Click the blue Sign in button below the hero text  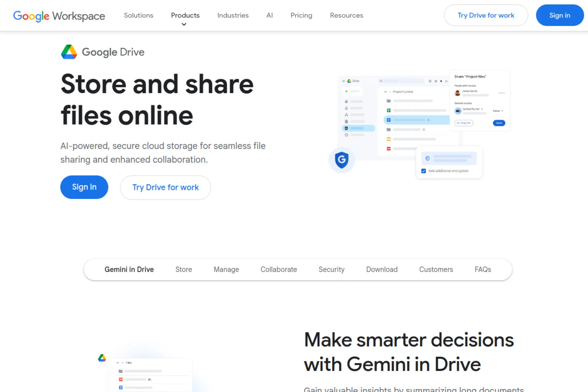84,187
